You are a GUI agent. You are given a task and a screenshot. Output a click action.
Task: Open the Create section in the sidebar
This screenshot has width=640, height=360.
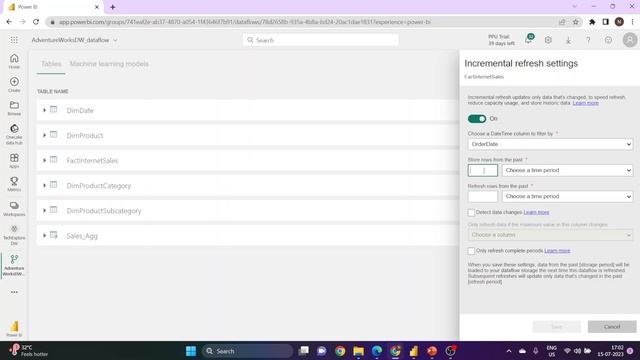[x=14, y=84]
